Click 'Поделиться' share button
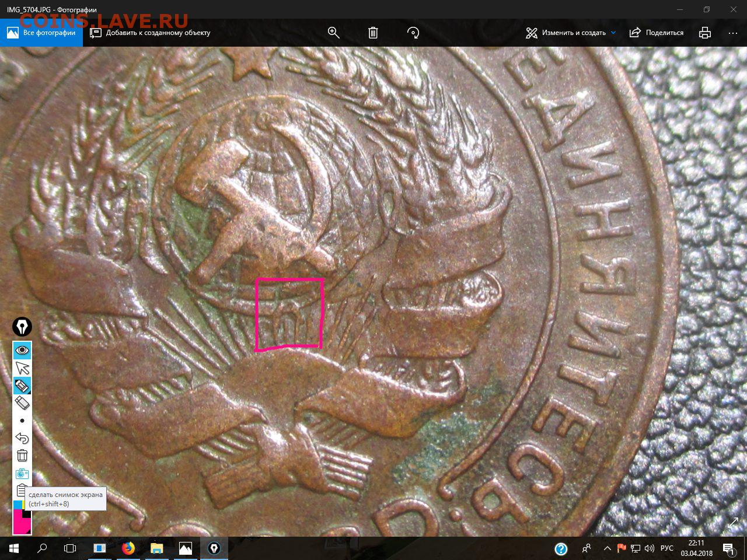 (x=657, y=33)
